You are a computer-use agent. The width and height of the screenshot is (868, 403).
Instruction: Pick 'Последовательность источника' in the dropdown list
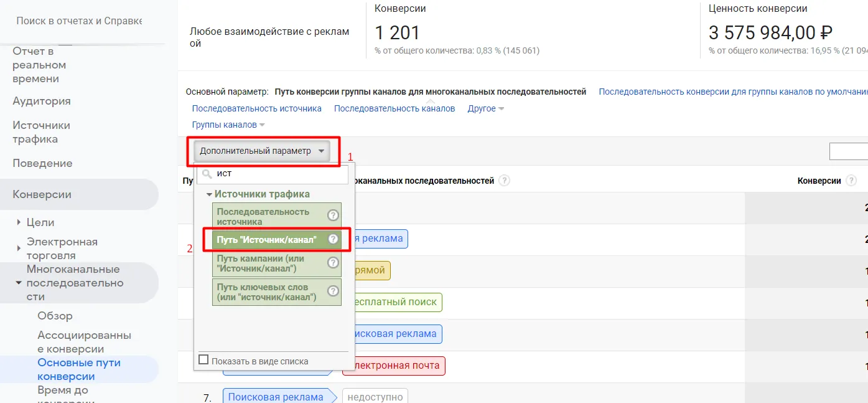[x=277, y=216]
